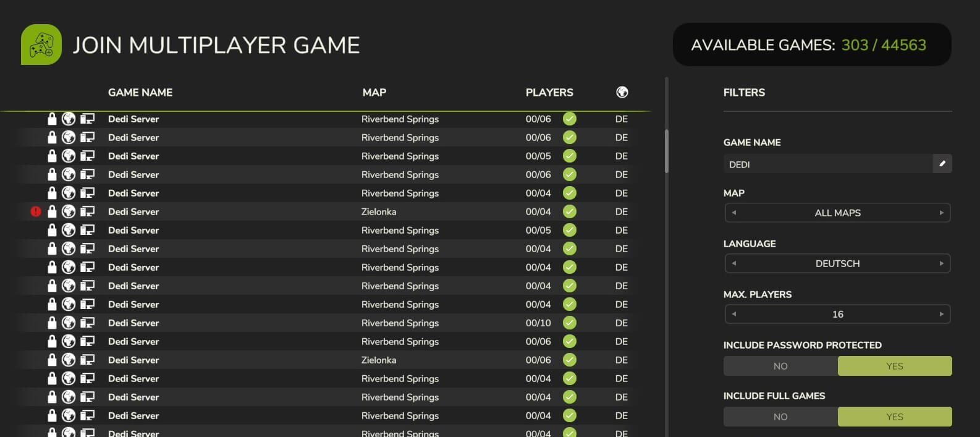Viewport: 980px width, 437px height.
Task: Switch to next language using right arrow
Action: [x=942, y=263]
